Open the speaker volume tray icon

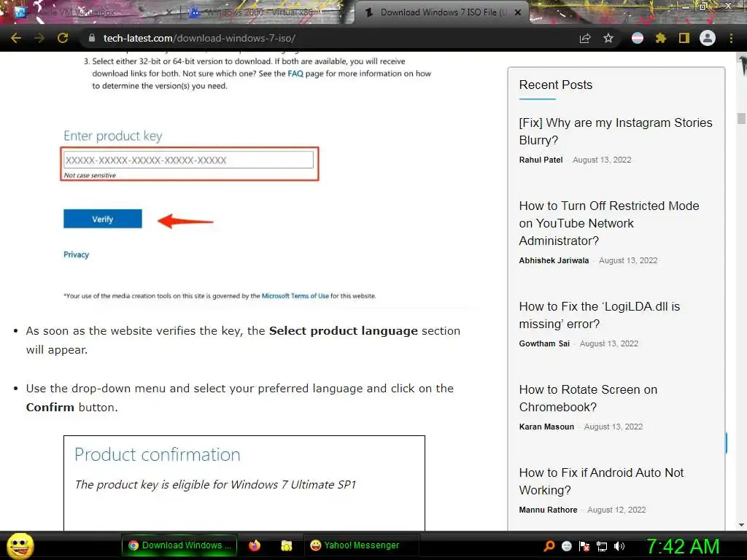point(619,546)
